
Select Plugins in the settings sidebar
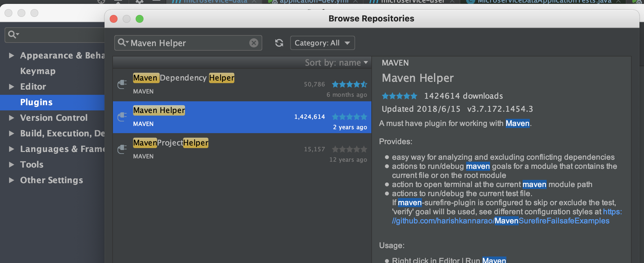(36, 102)
